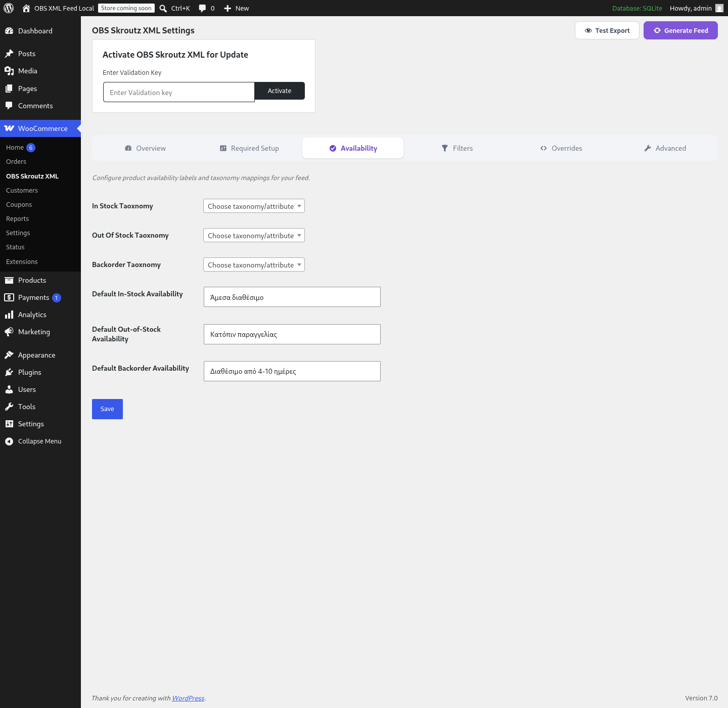Follow the WordPress footer link

point(188,698)
